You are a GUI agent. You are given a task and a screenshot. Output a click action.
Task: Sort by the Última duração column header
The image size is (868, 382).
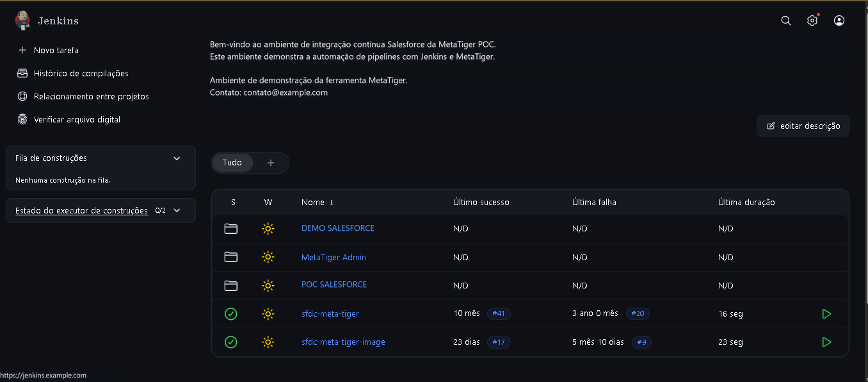746,203
